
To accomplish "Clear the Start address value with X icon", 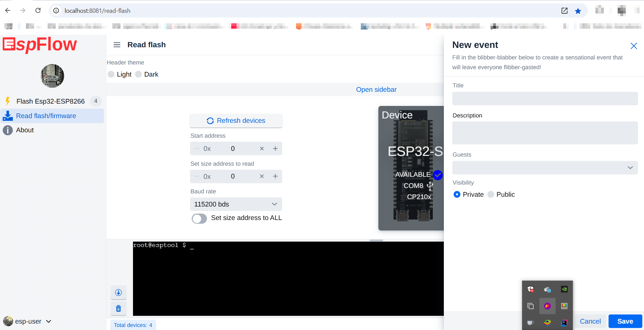I will point(262,148).
